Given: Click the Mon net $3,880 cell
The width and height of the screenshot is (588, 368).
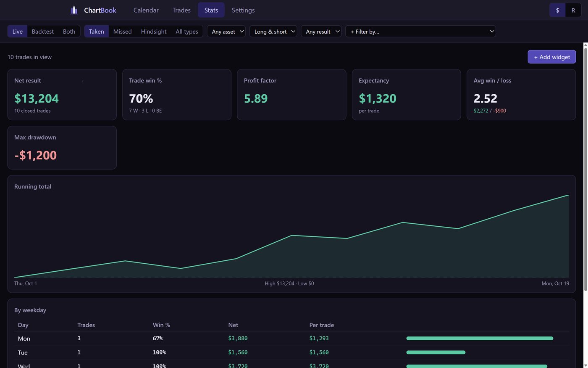Looking at the screenshot, I should 238,338.
